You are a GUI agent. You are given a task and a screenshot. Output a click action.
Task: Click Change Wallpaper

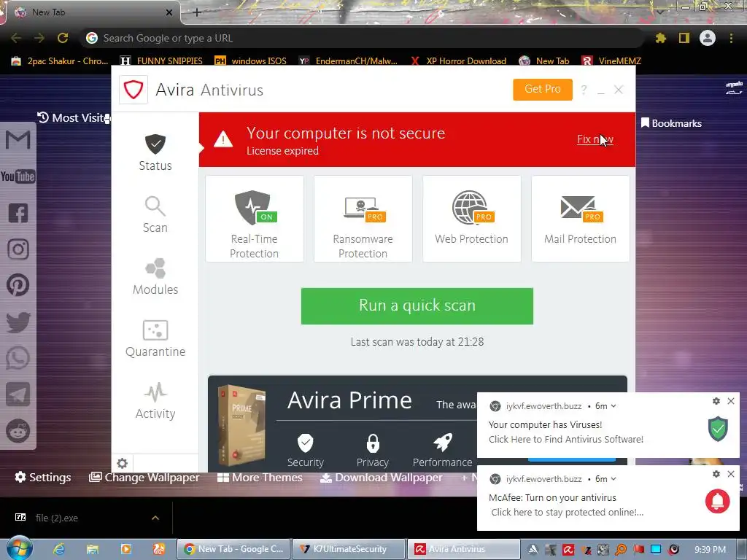(144, 477)
